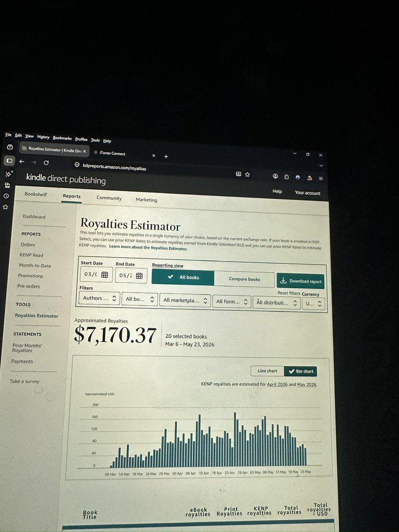Image resolution: width=399 pixels, height=532 pixels.
Task: Expand the All formats dropdown
Action: coord(231,301)
